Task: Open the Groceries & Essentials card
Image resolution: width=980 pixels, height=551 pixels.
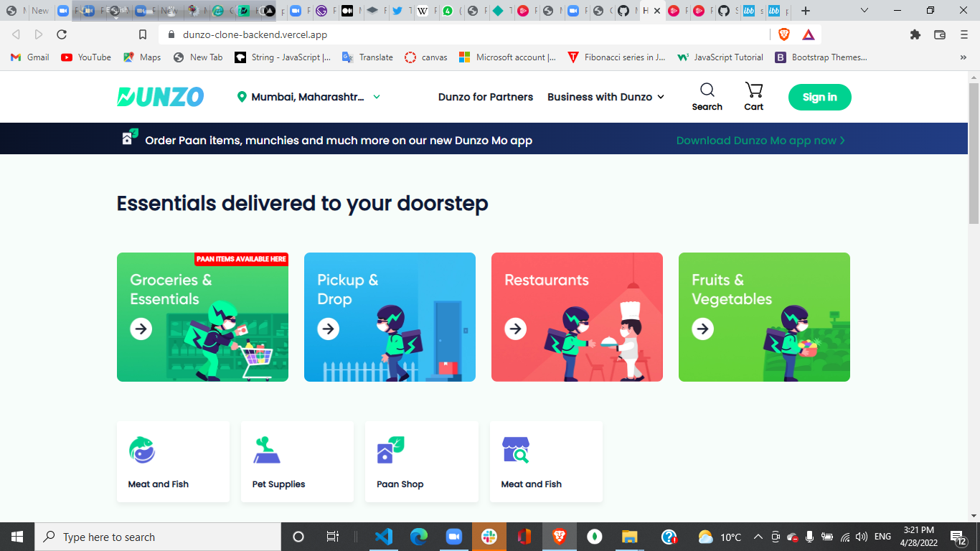Action: (x=202, y=317)
